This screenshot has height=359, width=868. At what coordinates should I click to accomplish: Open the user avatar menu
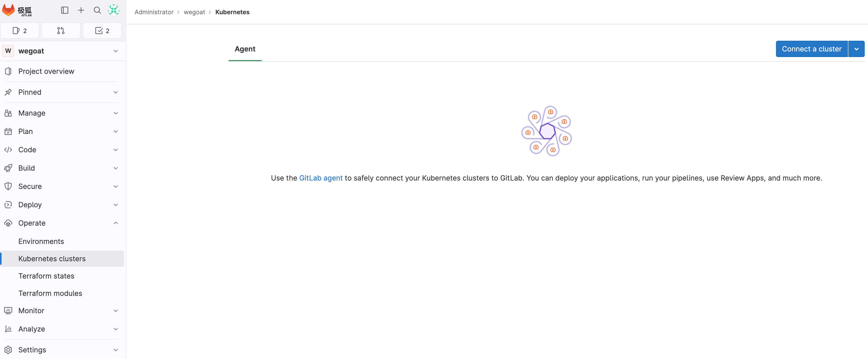114,10
